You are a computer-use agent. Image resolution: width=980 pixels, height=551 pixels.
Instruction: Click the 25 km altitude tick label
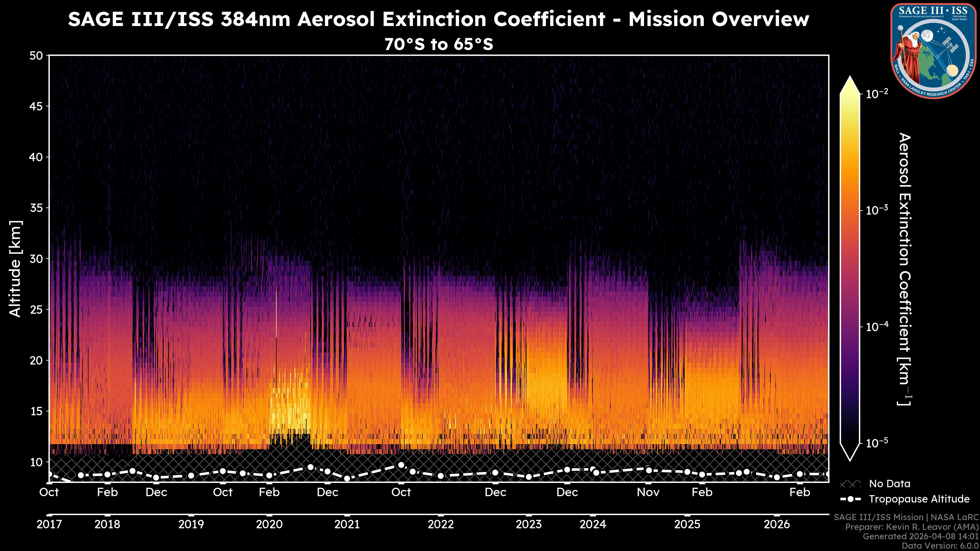[x=36, y=310]
